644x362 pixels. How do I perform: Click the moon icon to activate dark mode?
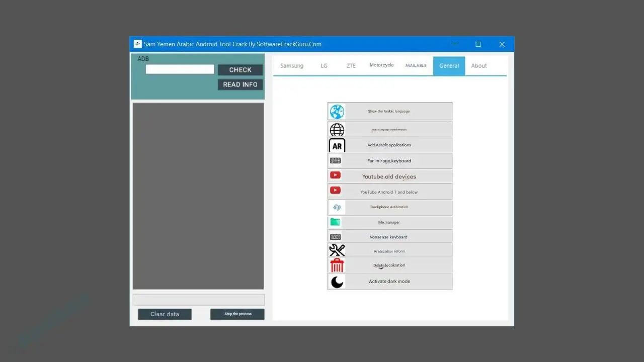pos(337,282)
